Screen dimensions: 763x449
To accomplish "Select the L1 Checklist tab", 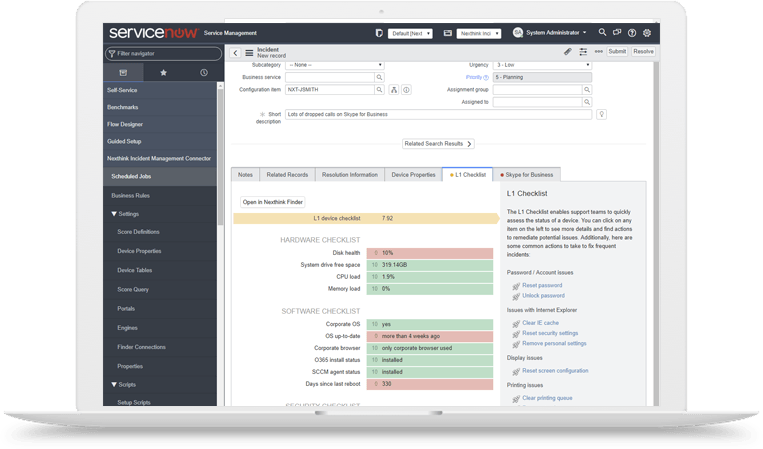I will pos(468,175).
